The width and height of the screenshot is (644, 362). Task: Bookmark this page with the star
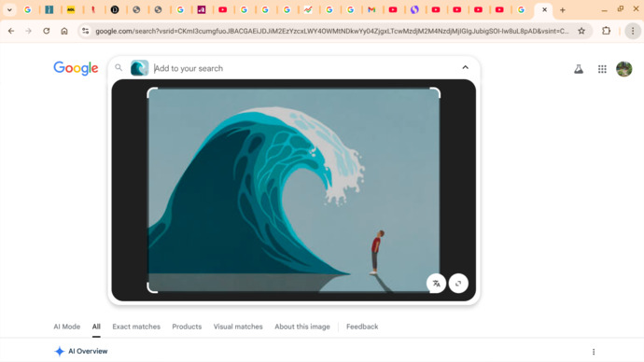click(x=581, y=31)
